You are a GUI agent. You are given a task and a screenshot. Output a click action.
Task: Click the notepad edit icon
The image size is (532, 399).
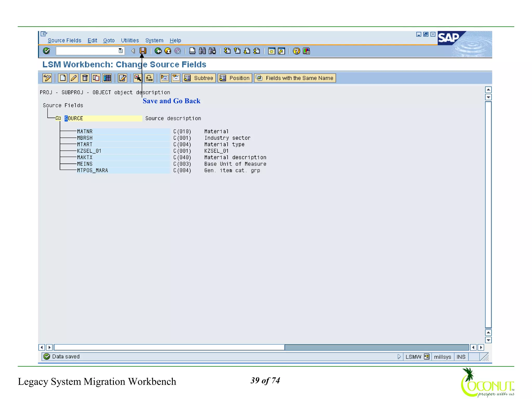pyautogui.click(x=122, y=78)
